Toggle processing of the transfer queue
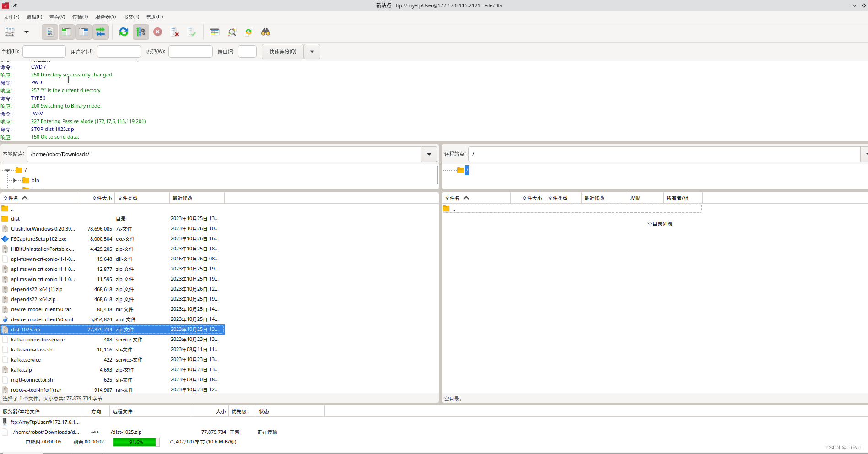This screenshot has height=454, width=868. [141, 32]
